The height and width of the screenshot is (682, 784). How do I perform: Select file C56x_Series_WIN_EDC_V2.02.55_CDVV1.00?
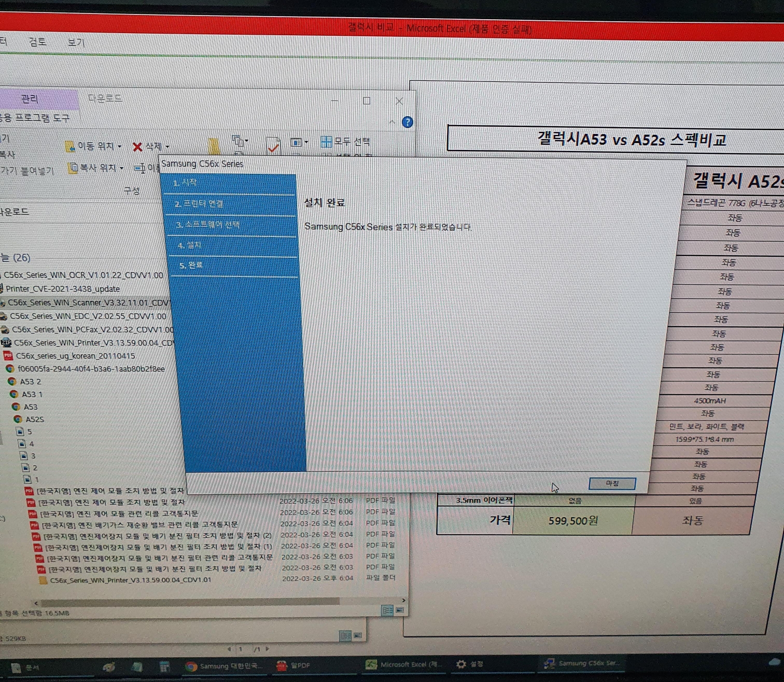pos(88,316)
